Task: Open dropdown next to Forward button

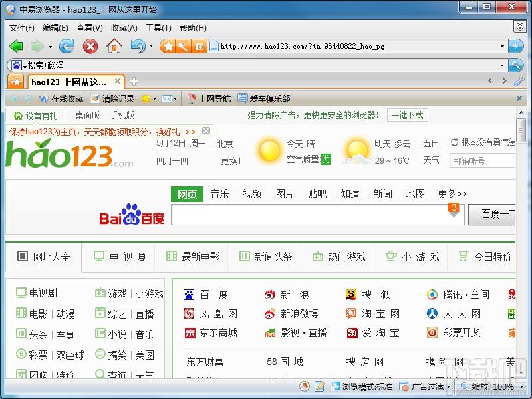Action: pos(50,46)
